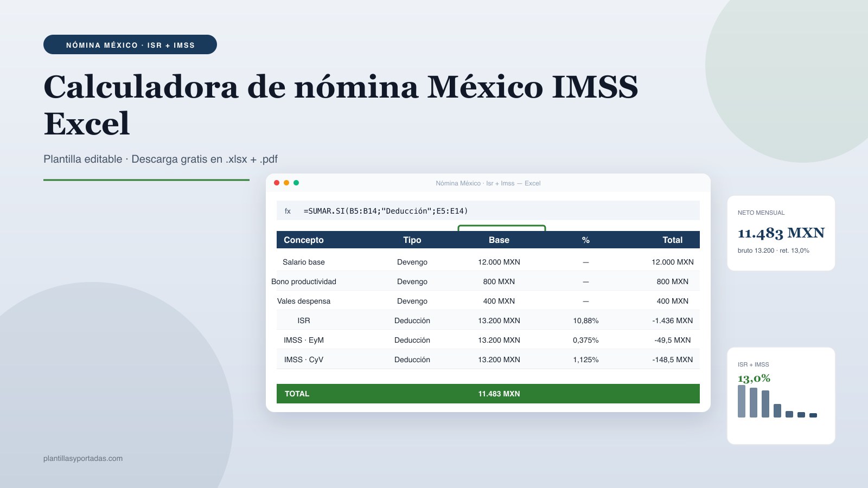The width and height of the screenshot is (868, 488).
Task: Click the 800 MXN base cell
Action: point(499,281)
